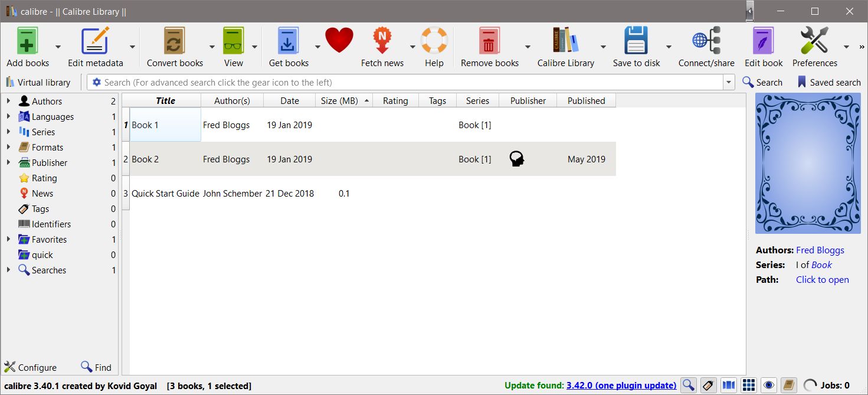Toggle Cover browser icon in status bar
This screenshot has height=395, width=868.
[729, 385]
